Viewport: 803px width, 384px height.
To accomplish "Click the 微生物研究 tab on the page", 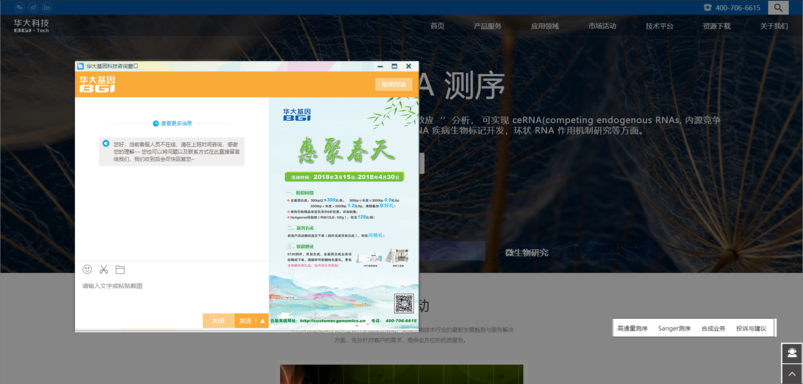I will (526, 252).
